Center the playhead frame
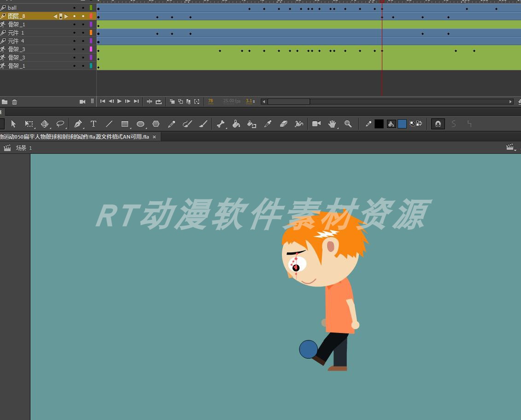Screen dimensions: 521x420 click(150, 102)
